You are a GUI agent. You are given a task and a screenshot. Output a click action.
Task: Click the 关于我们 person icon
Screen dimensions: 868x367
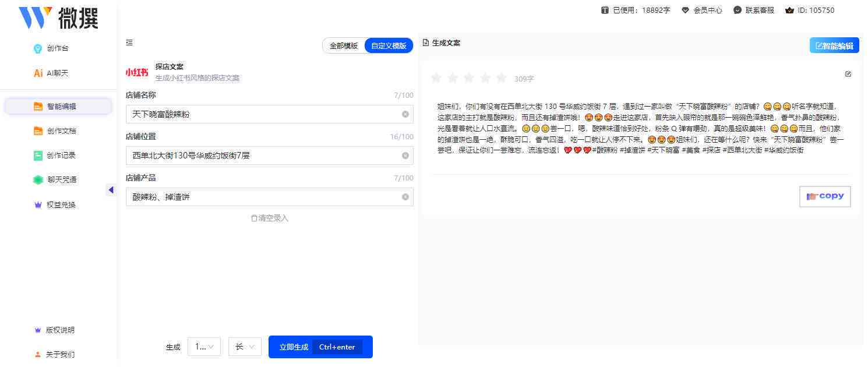[38, 354]
